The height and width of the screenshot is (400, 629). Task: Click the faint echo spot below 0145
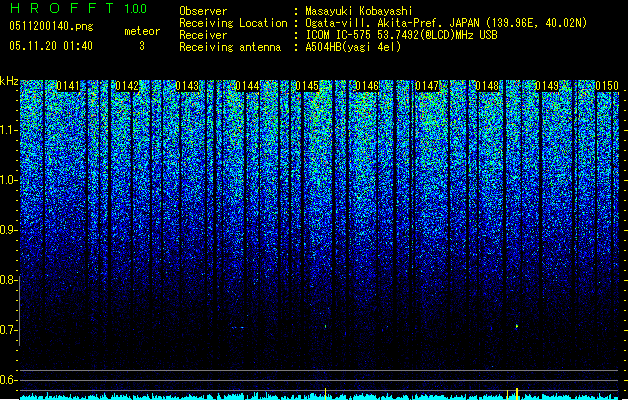(x=325, y=326)
